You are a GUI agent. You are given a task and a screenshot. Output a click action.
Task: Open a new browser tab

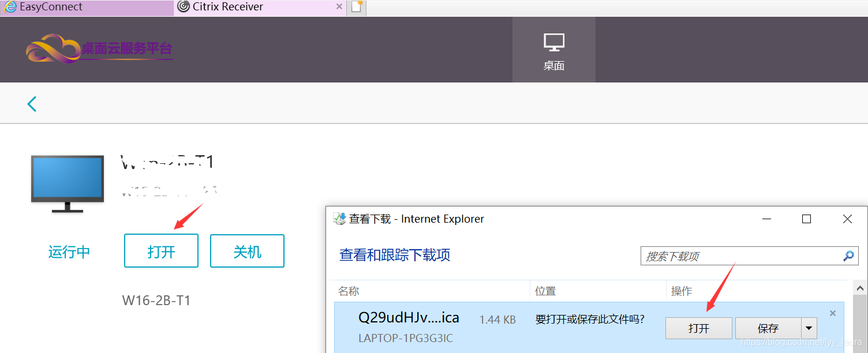coord(356,7)
